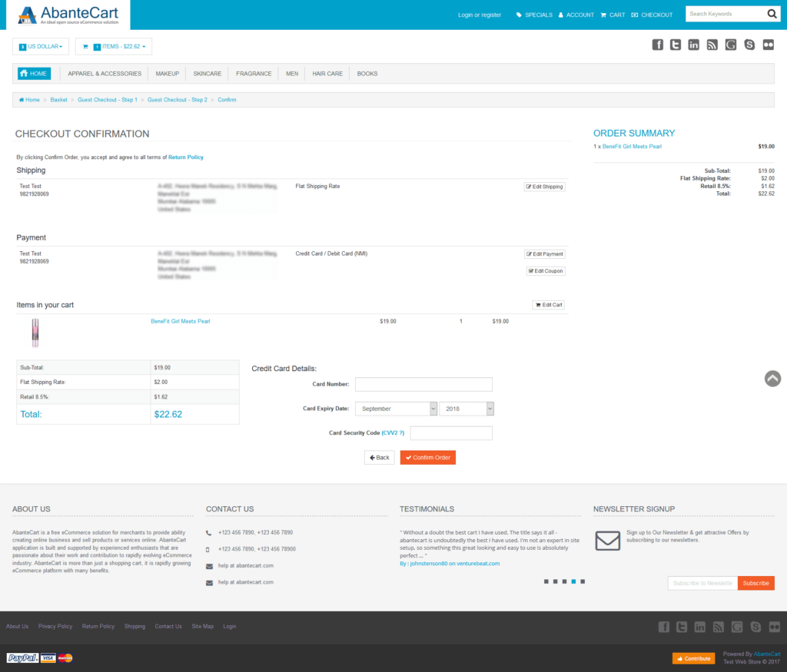This screenshot has width=787, height=672.
Task: Focus the Card Number field
Action: (x=423, y=385)
